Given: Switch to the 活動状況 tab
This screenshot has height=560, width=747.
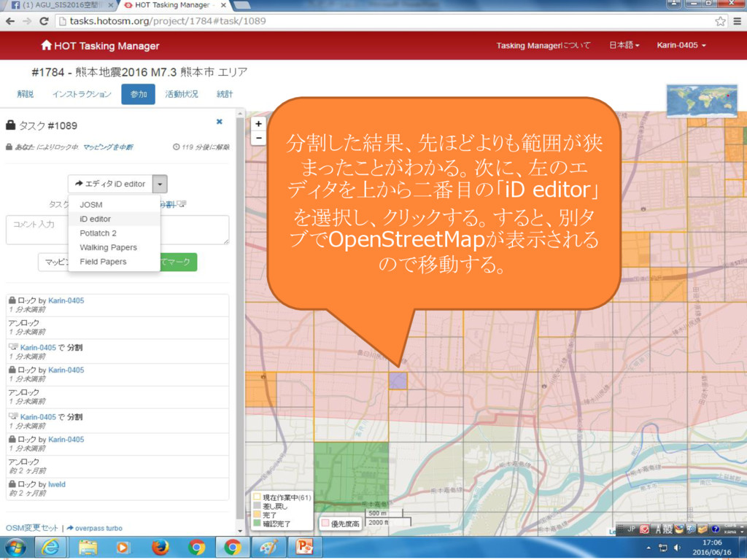Looking at the screenshot, I should point(181,94).
